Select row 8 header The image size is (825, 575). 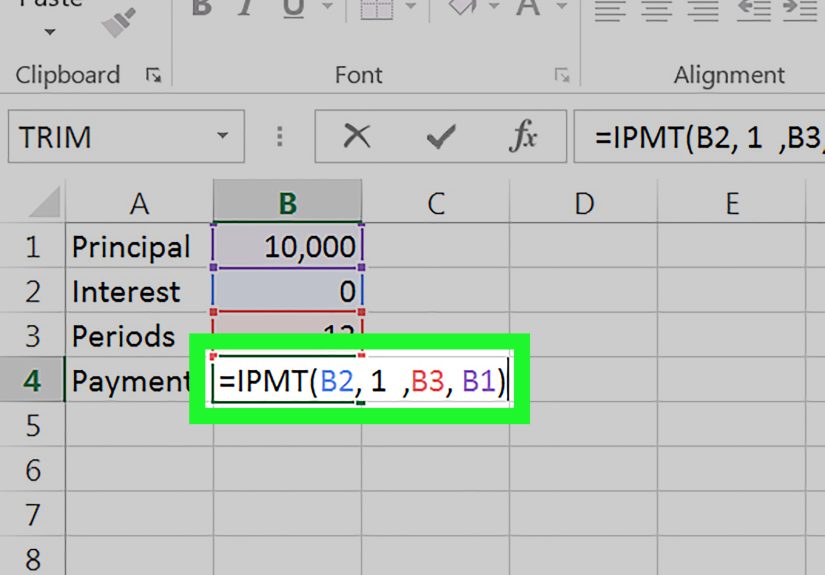[33, 558]
